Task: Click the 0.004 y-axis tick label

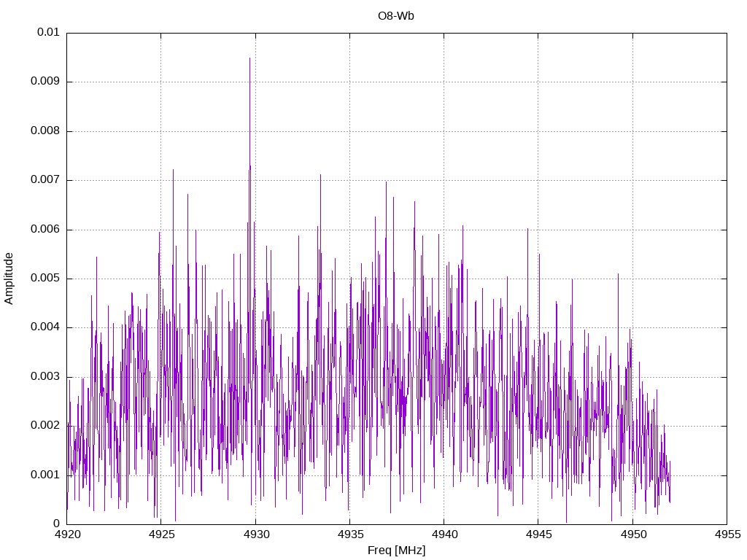Action: 45,327
